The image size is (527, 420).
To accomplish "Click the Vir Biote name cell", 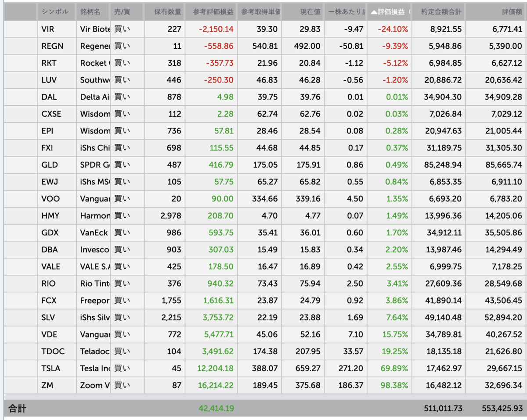I will coord(93,29).
